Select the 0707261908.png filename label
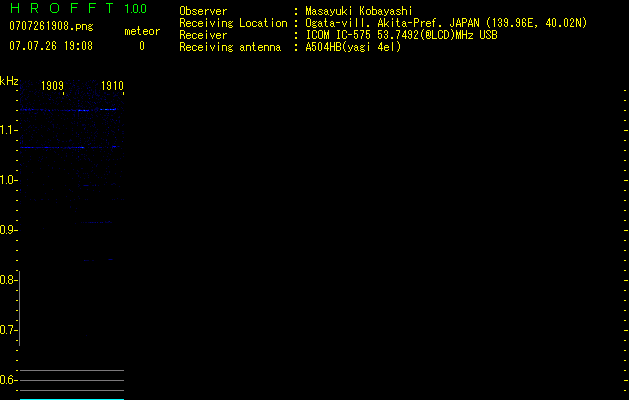The image size is (629, 400). 51,27
